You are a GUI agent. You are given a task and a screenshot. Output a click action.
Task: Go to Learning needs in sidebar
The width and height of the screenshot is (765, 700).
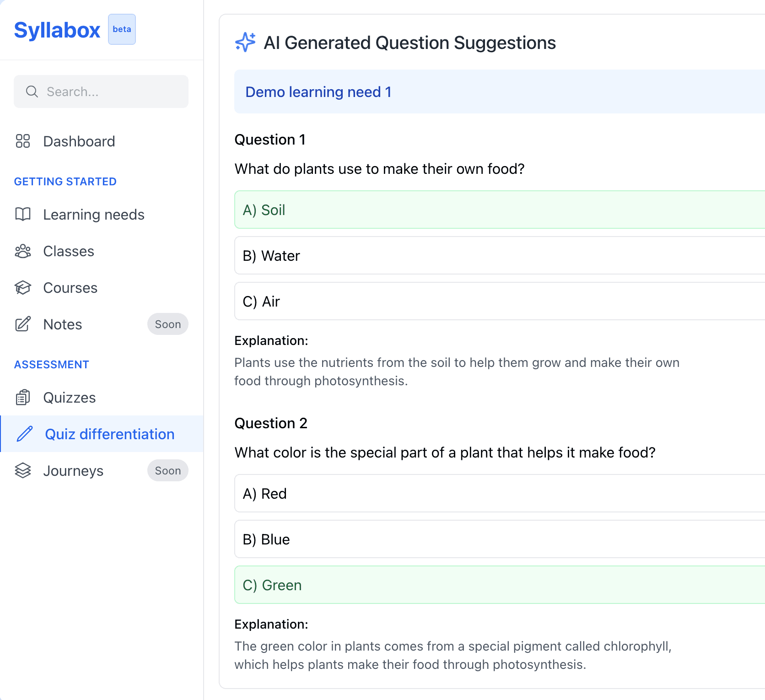pos(93,214)
